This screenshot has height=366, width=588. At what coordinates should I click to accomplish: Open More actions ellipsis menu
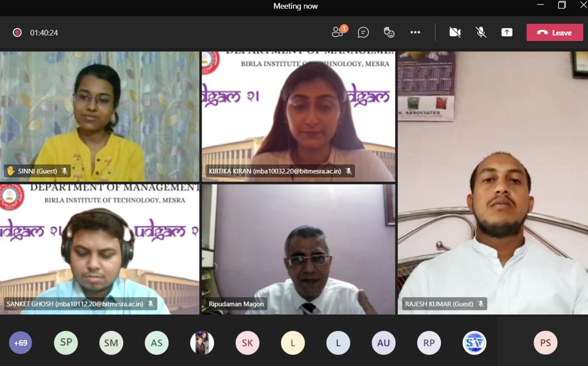[x=415, y=32]
